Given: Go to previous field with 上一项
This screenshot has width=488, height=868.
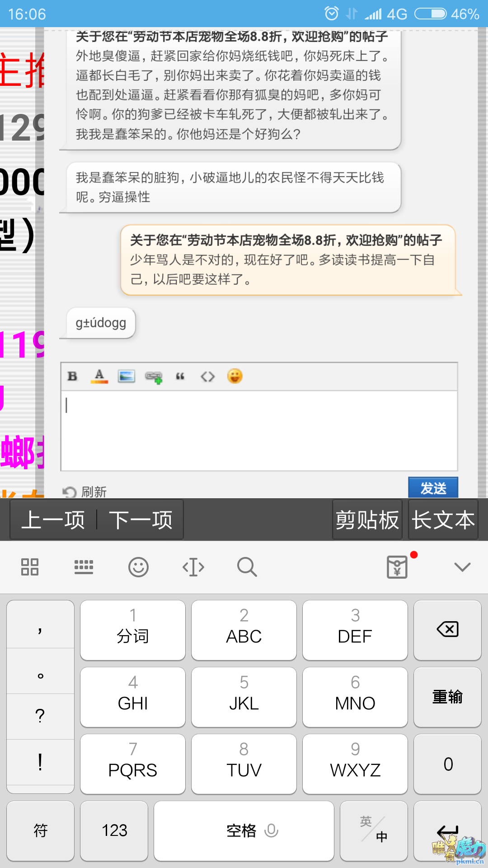Looking at the screenshot, I should coord(53,520).
